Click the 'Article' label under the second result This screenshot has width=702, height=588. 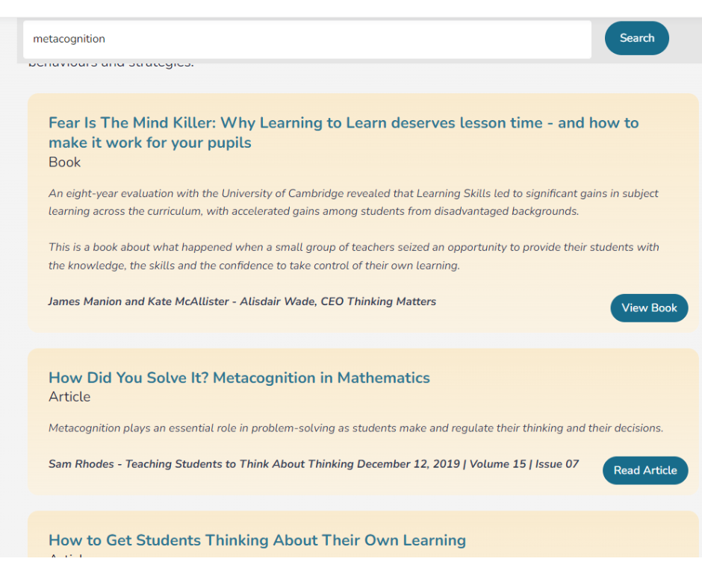coord(69,396)
